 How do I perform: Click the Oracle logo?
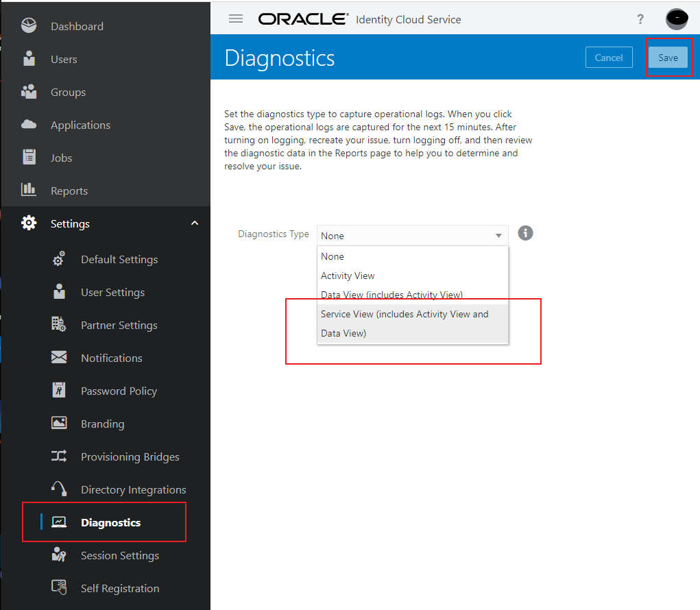(303, 19)
